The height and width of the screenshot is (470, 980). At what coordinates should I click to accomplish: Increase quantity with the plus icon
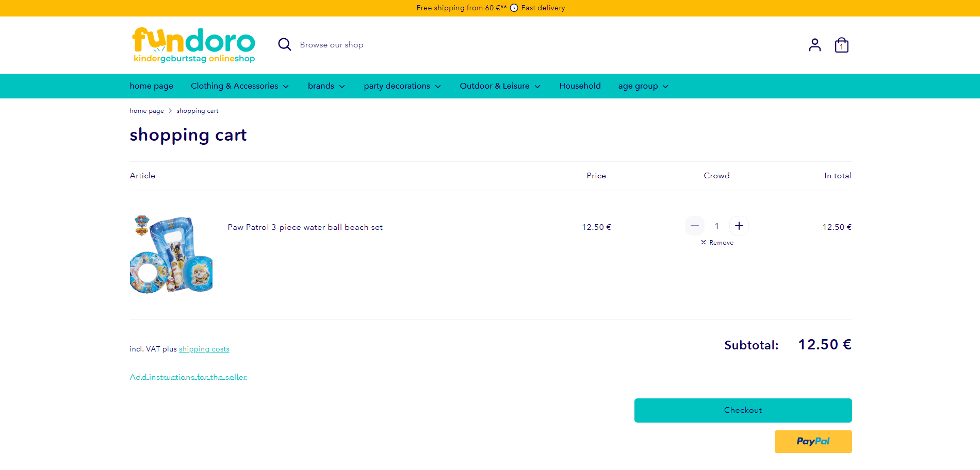(x=739, y=226)
